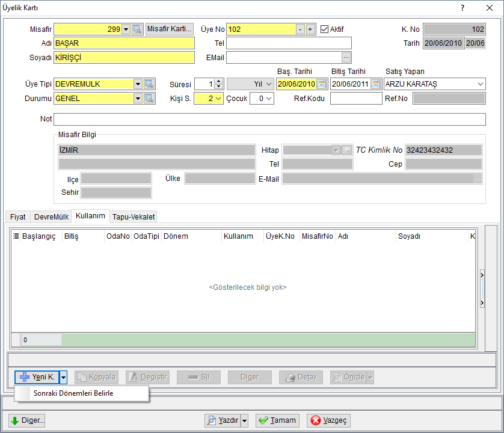Open the Kişi S. dropdown
Image resolution: width=504 pixels, height=433 pixels.
pyautogui.click(x=218, y=99)
